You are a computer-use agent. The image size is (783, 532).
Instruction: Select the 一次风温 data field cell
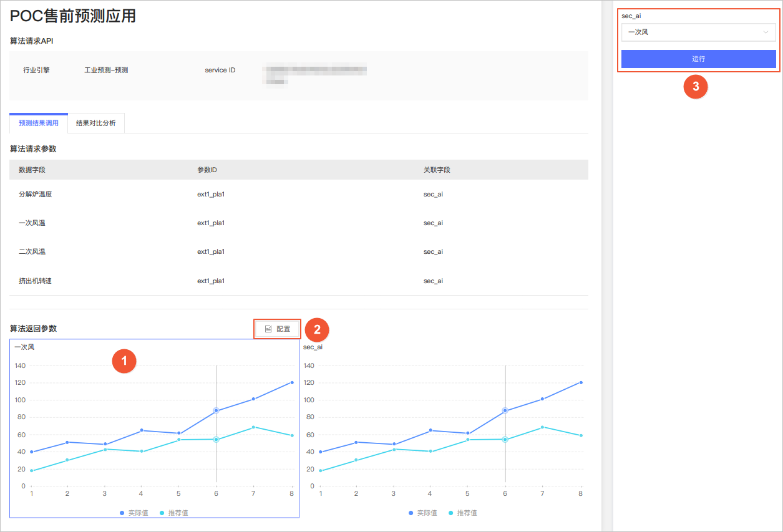[32, 223]
